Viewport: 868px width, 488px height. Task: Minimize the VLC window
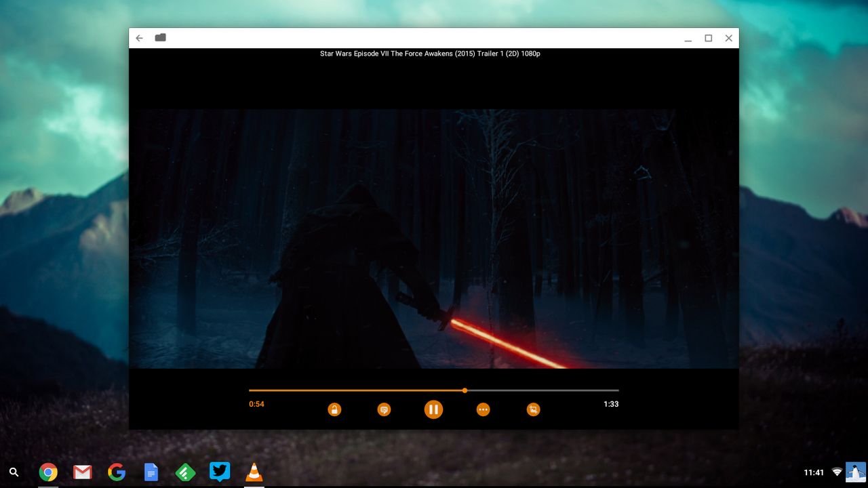688,39
